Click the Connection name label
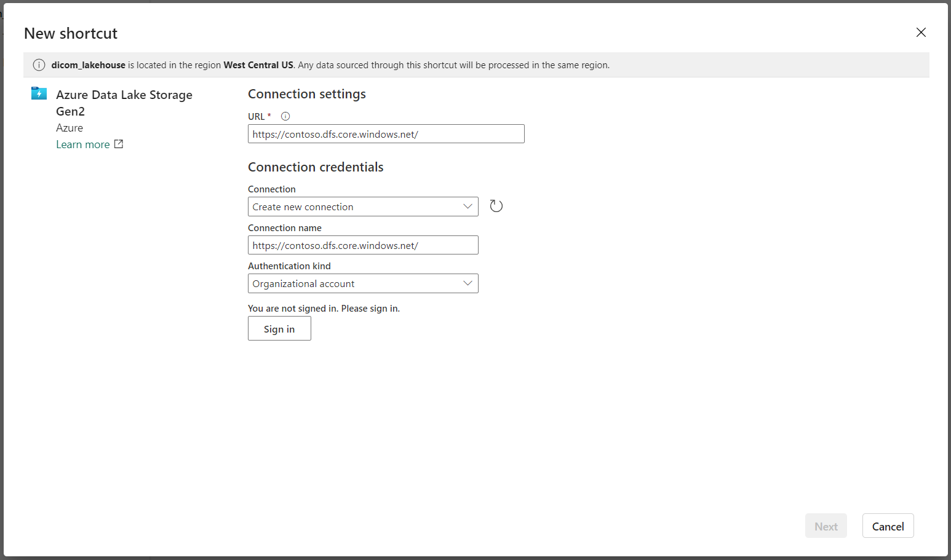951x560 pixels. (285, 228)
